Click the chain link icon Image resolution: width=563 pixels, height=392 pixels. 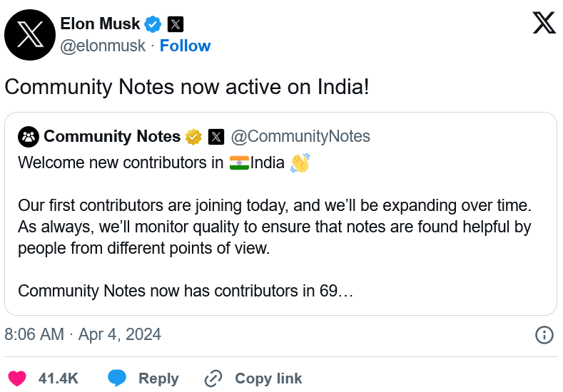[213, 378]
